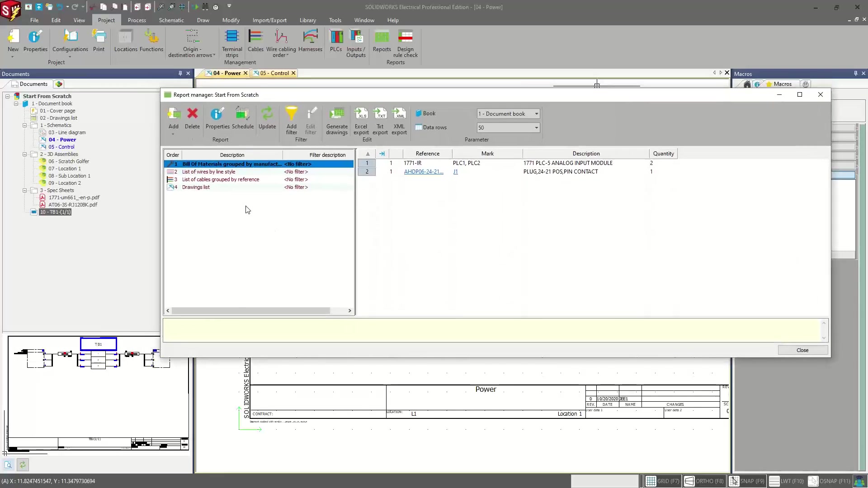Click Cables icon in the ribbon

pos(255,41)
